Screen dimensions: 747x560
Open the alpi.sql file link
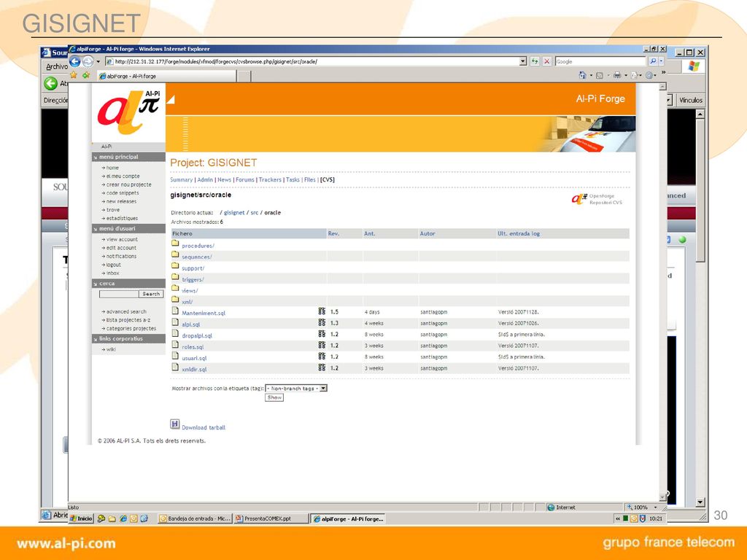tap(191, 324)
